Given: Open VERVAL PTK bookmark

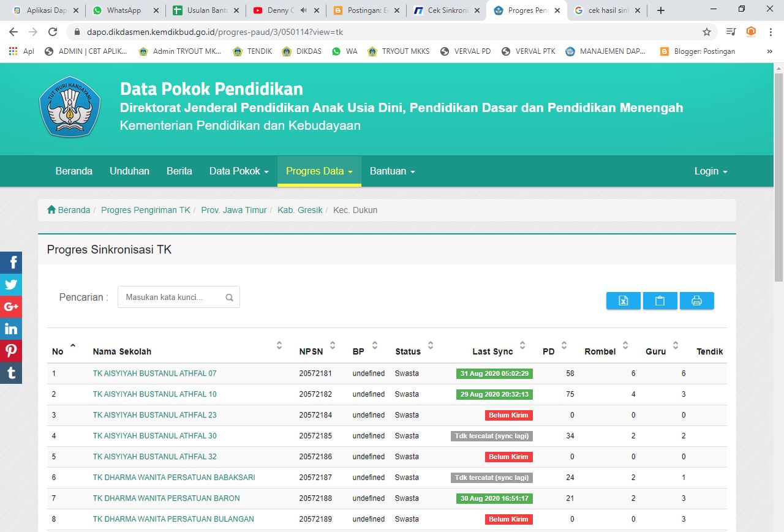Looking at the screenshot, I should [528, 51].
